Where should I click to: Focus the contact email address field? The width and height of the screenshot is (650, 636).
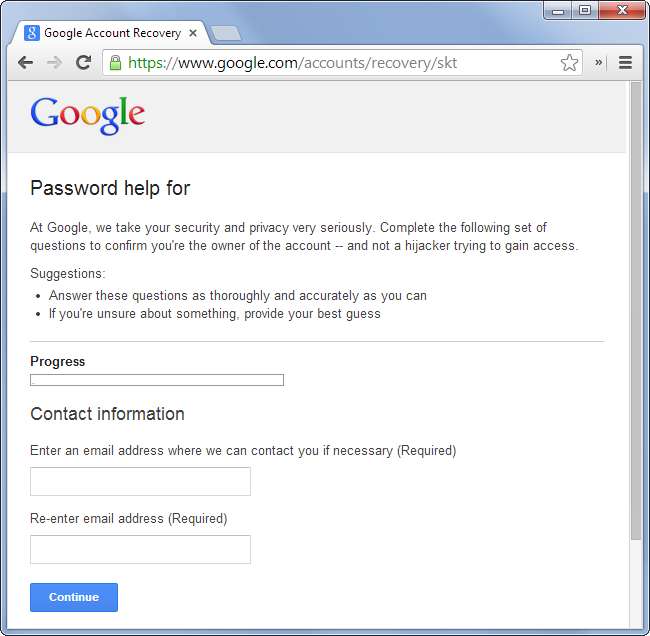(140, 481)
